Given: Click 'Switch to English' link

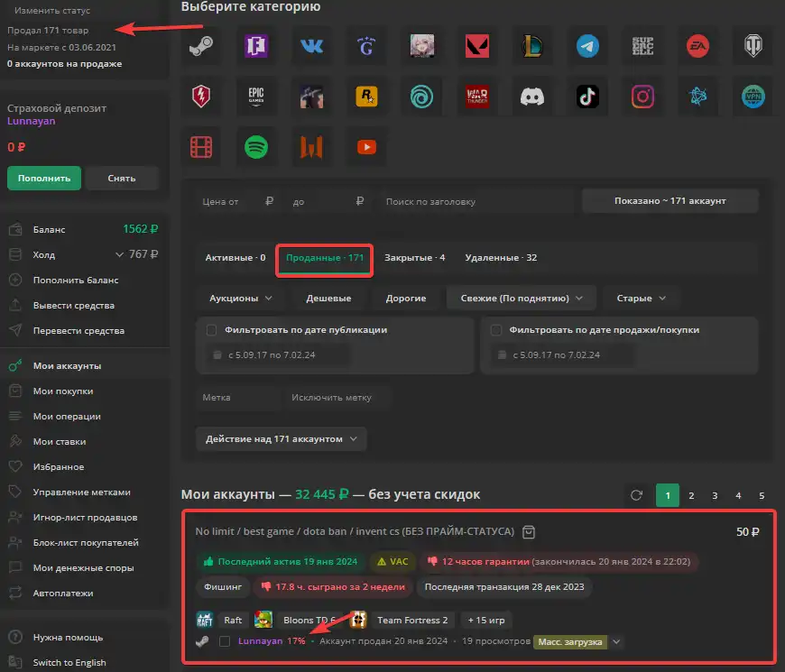Looking at the screenshot, I should click(x=69, y=662).
